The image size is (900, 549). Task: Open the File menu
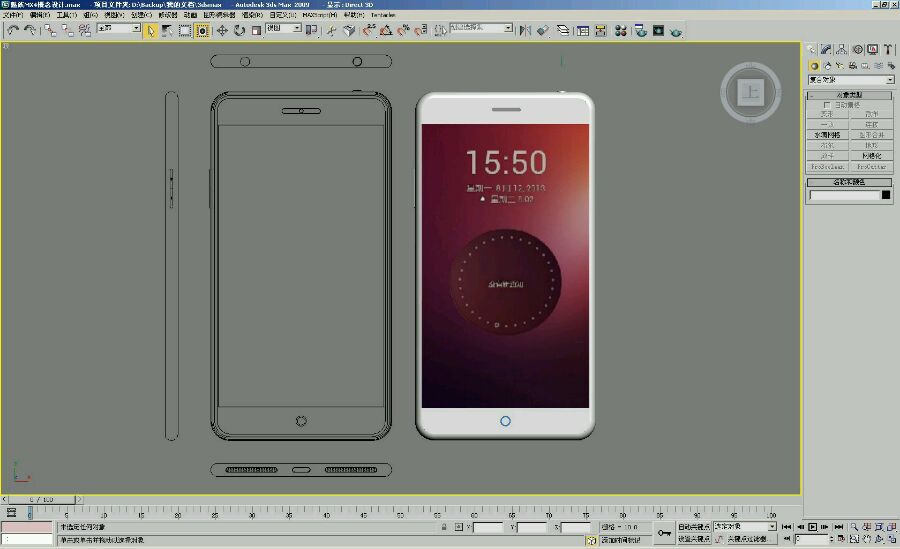click(x=13, y=15)
